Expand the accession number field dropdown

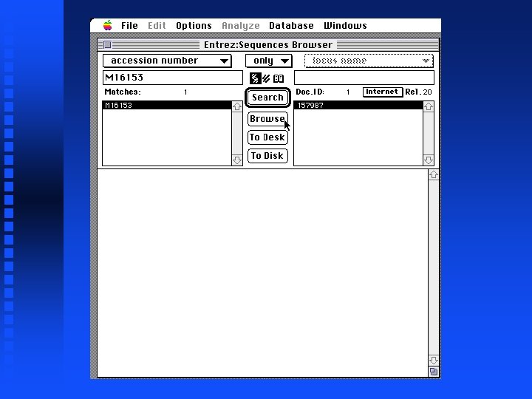[x=167, y=61]
